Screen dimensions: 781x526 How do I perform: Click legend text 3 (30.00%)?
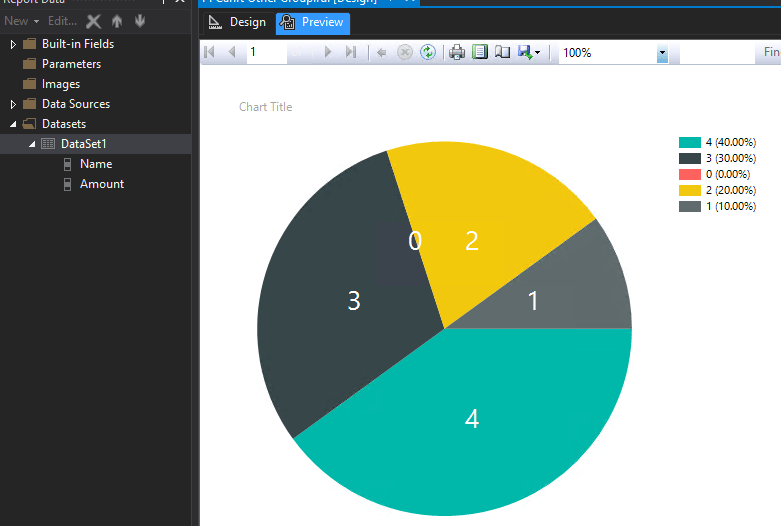point(731,158)
